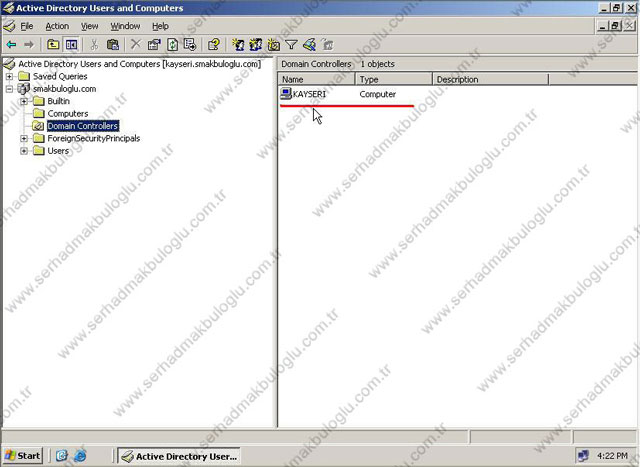The height and width of the screenshot is (467, 640).
Task: Open Properties via toolbar icon
Action: [154, 44]
